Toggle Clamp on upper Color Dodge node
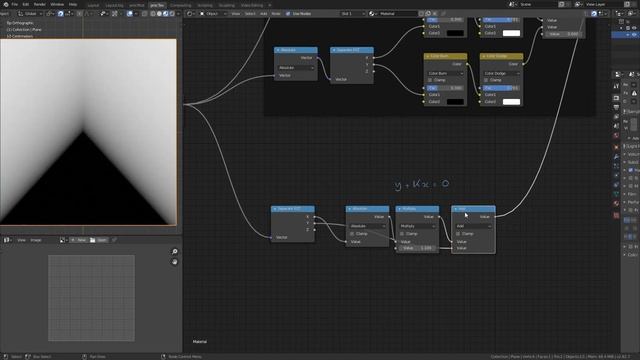The image size is (640, 360). click(486, 80)
